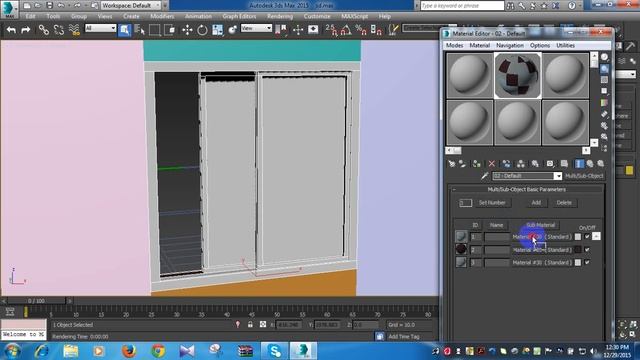Screen dimensions: 640x360
Task: Open the View reference coordinate system dropdown
Action: point(256,28)
